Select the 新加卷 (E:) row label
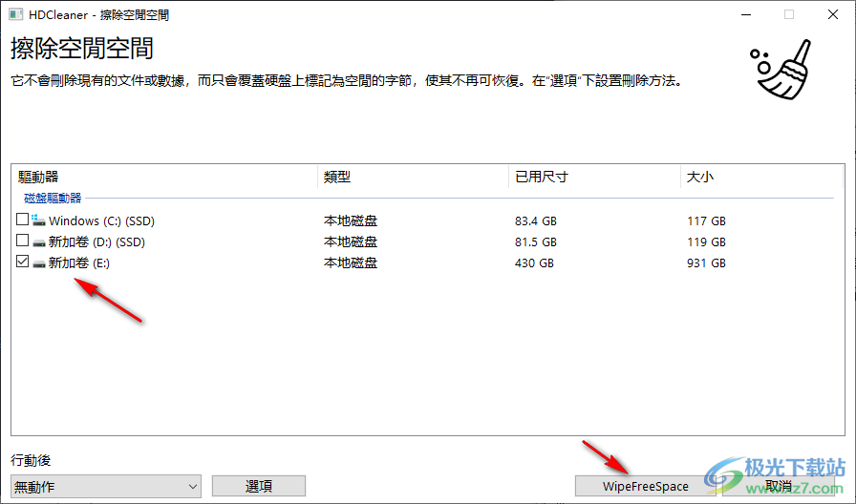The image size is (856, 504). pos(79,262)
